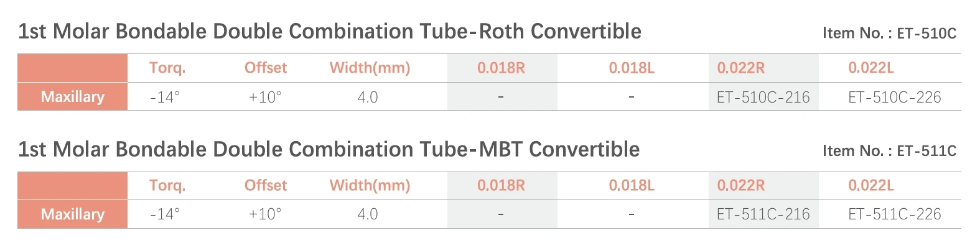980x243 pixels.
Task: Select Maxillary row in Roth table
Action: point(489,97)
